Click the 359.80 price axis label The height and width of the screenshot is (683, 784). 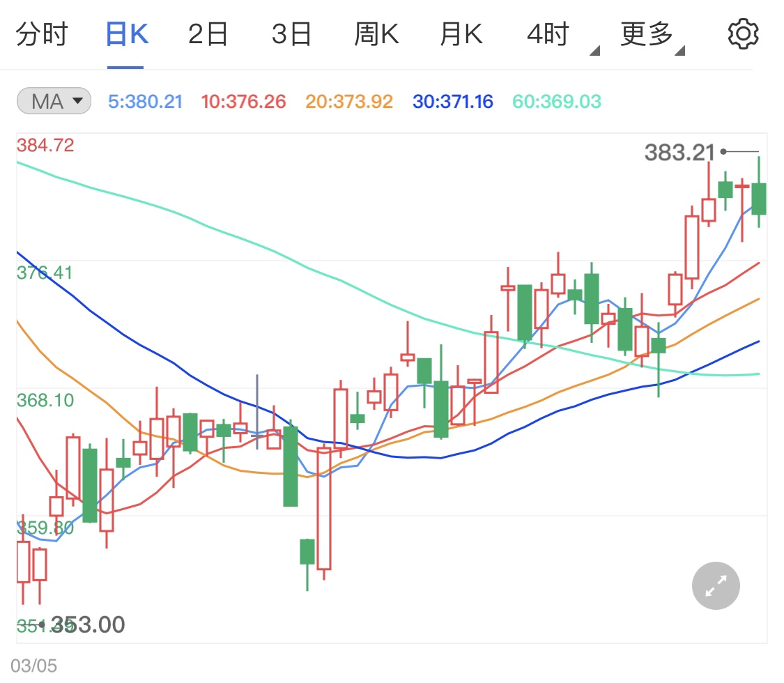[45, 528]
